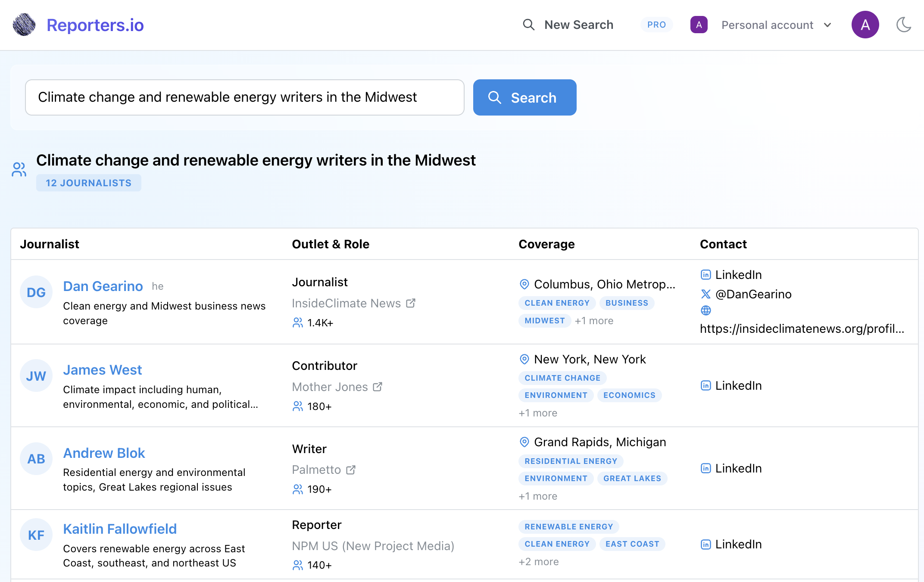This screenshot has width=924, height=582.
Task: Open the Reporters.io home link
Action: tap(95, 25)
